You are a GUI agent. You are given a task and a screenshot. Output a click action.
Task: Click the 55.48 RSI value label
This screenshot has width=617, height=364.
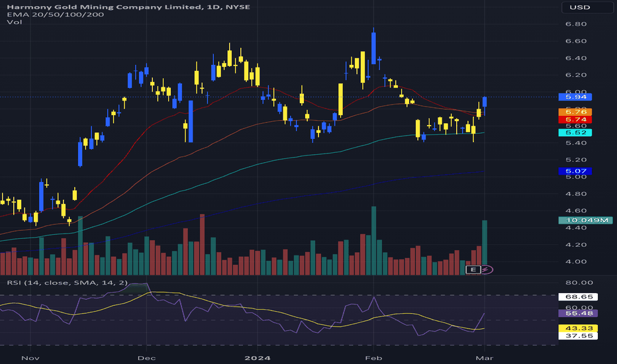tap(578, 313)
